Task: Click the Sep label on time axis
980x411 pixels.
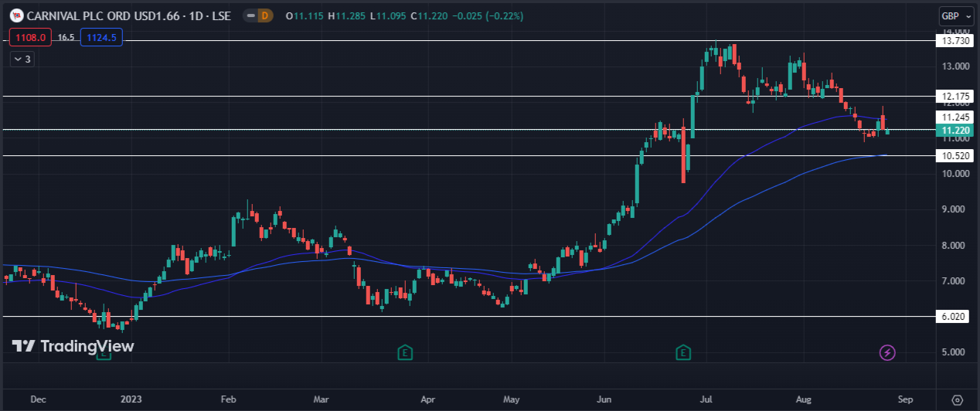Action: point(905,399)
